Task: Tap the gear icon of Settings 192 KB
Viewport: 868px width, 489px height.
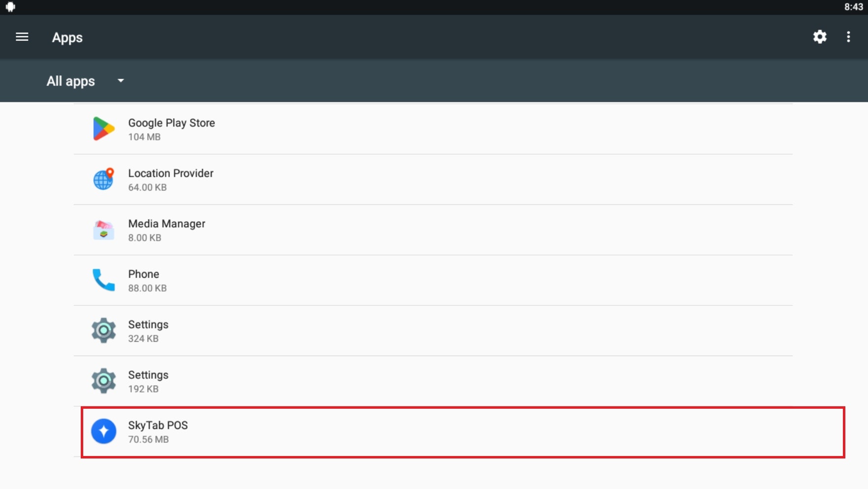Action: point(103,381)
